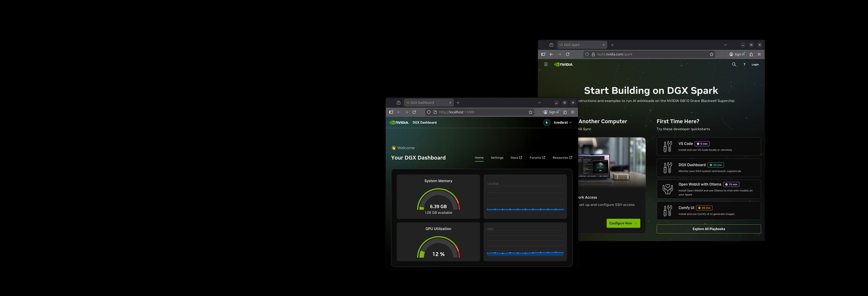
Task: Open the padlock site info for build.nvidia.com
Action: pos(593,54)
